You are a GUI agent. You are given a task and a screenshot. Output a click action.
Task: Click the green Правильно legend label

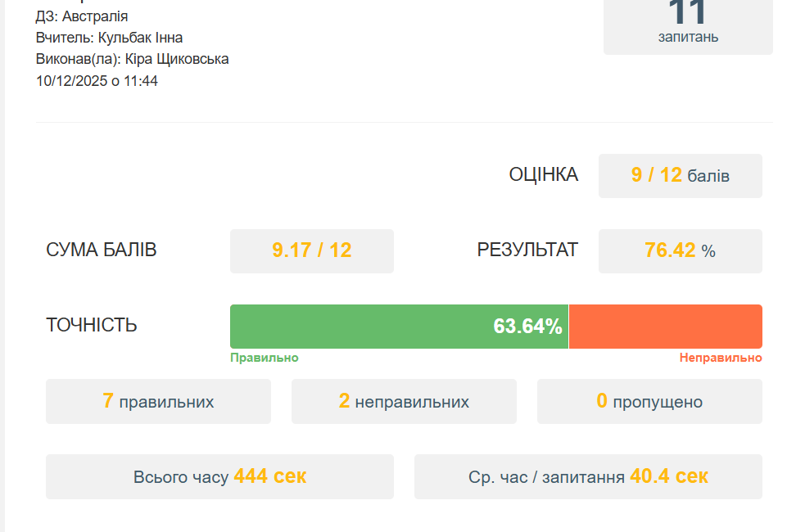264,358
